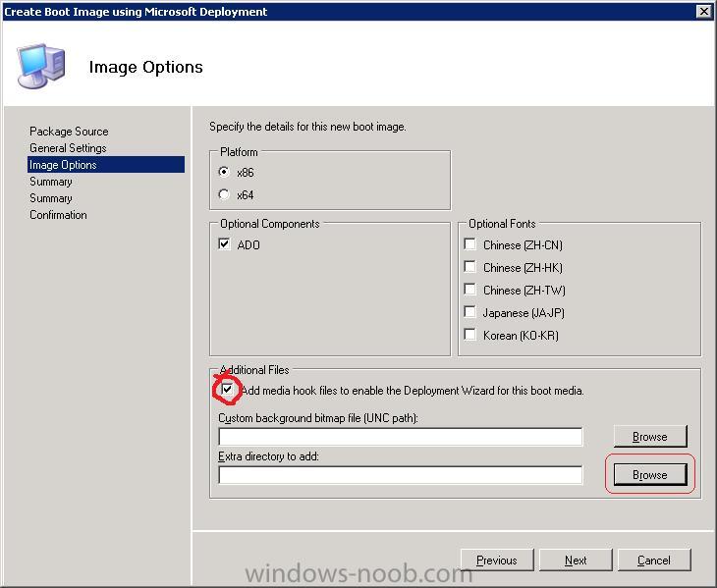The width and height of the screenshot is (717, 588).
Task: Click the Platform group label
Action: 239,152
